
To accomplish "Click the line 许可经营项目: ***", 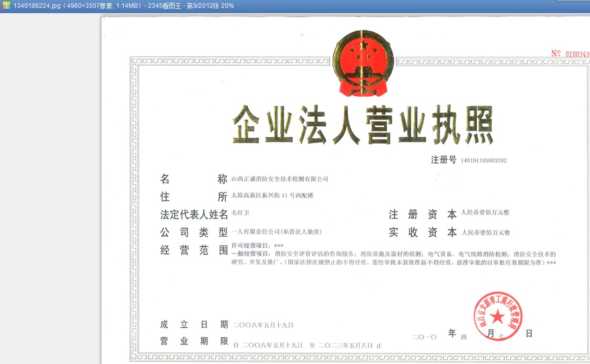I will (257, 246).
